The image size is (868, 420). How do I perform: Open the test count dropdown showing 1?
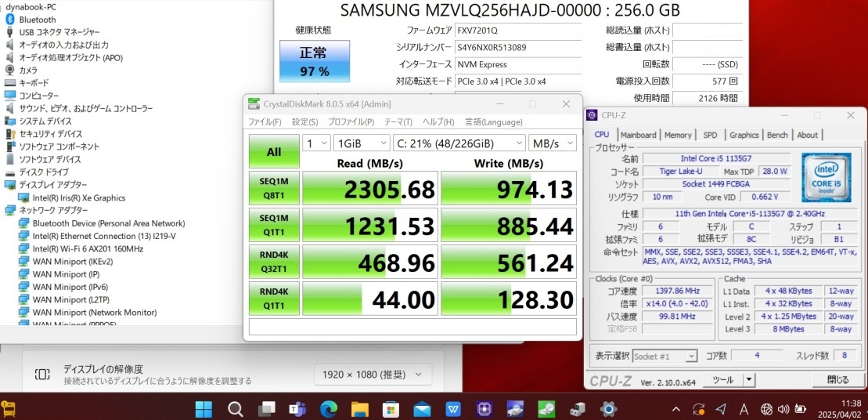tap(317, 143)
